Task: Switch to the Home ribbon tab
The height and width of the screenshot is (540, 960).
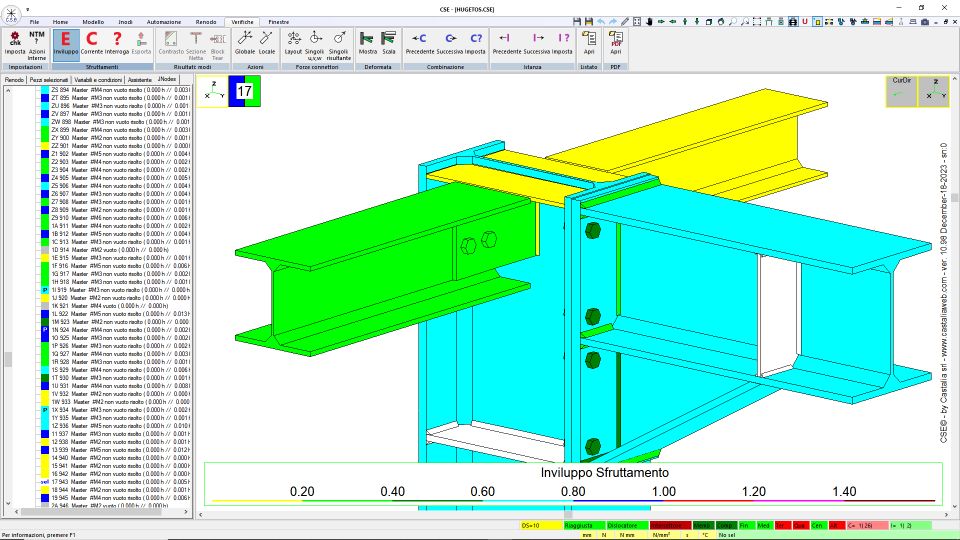Action: pos(60,22)
